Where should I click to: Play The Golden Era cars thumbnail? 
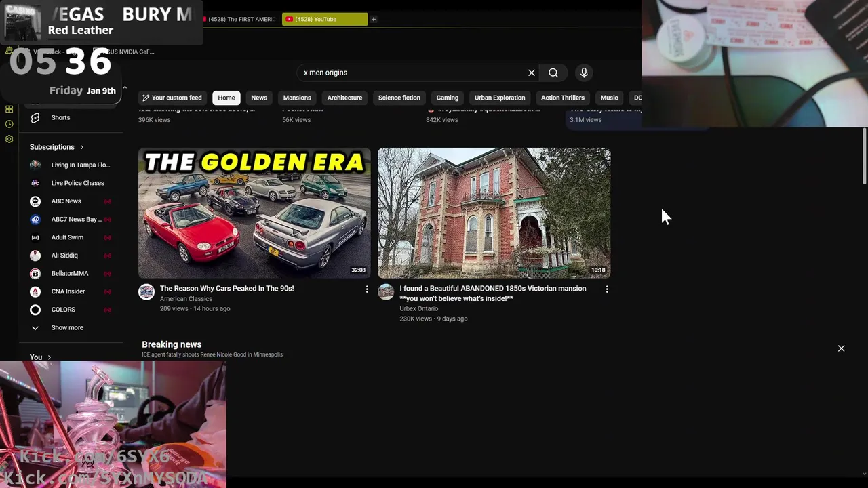click(254, 213)
